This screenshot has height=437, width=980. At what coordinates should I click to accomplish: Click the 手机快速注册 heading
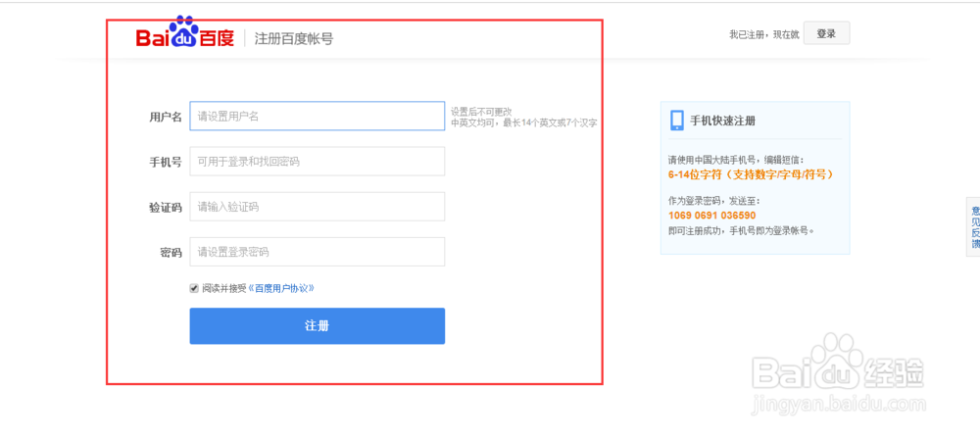[722, 121]
